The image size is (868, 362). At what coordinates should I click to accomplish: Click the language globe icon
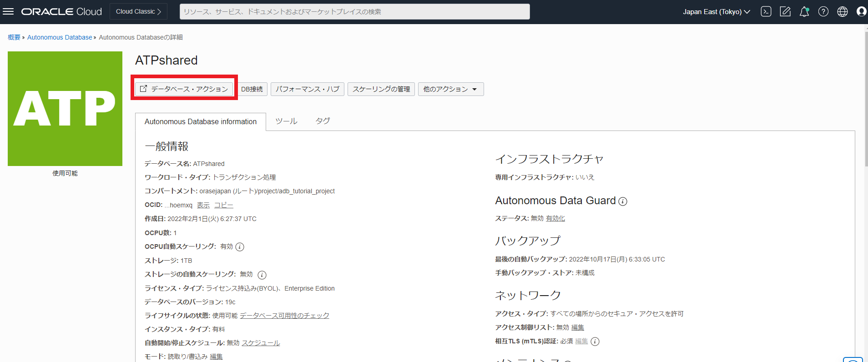click(843, 12)
